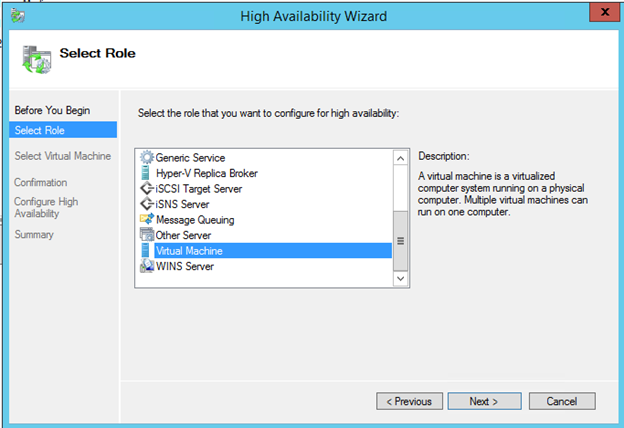This screenshot has height=428, width=624.
Task: Click the WINS Server icon
Action: pos(148,266)
